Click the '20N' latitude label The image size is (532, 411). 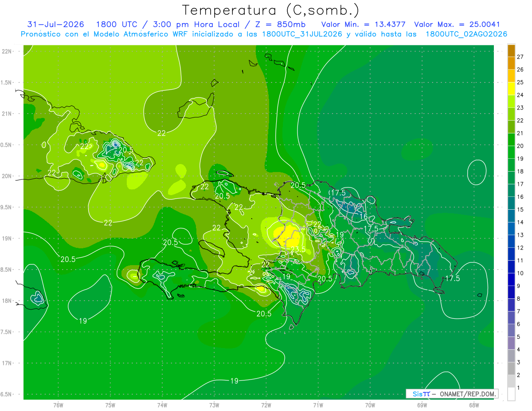point(7,176)
